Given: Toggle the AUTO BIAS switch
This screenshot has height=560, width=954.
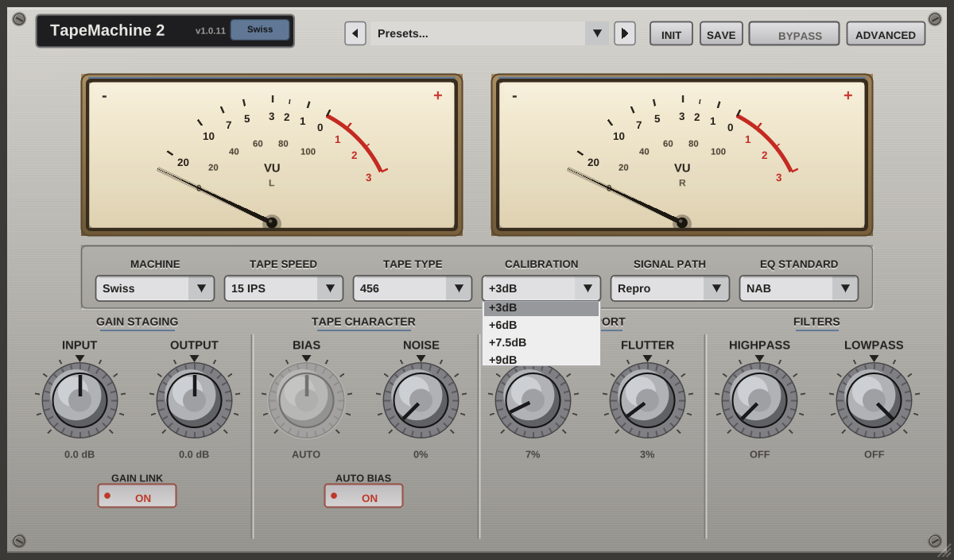Looking at the screenshot, I should tap(363, 496).
